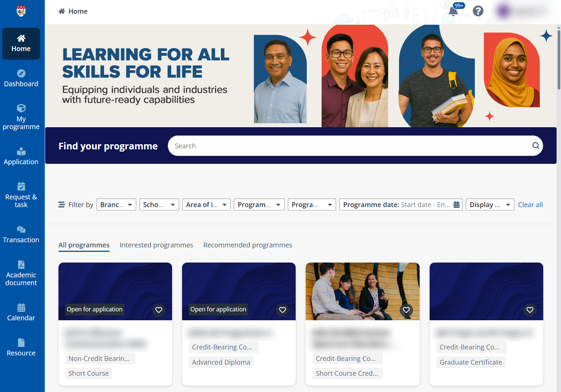Switch to Interested programmes tab
Screen dimensions: 561x392
(x=156, y=245)
